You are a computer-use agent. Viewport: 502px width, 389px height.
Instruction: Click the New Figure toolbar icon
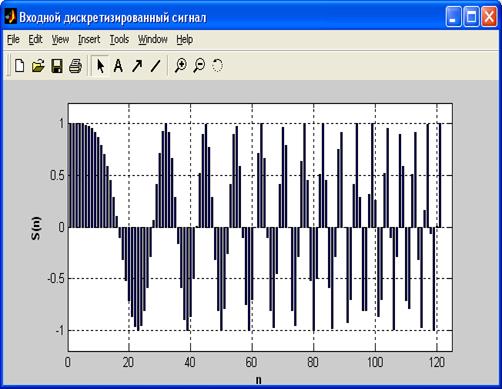point(20,65)
